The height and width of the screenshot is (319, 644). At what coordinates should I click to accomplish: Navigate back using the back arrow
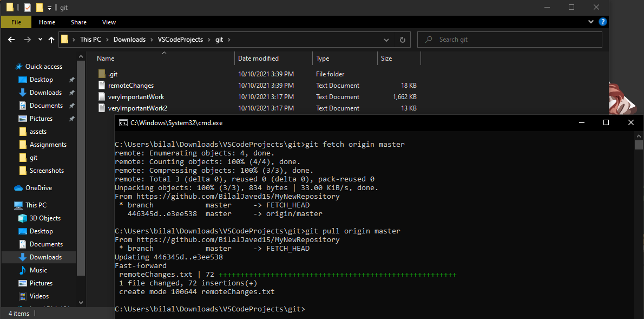click(12, 39)
